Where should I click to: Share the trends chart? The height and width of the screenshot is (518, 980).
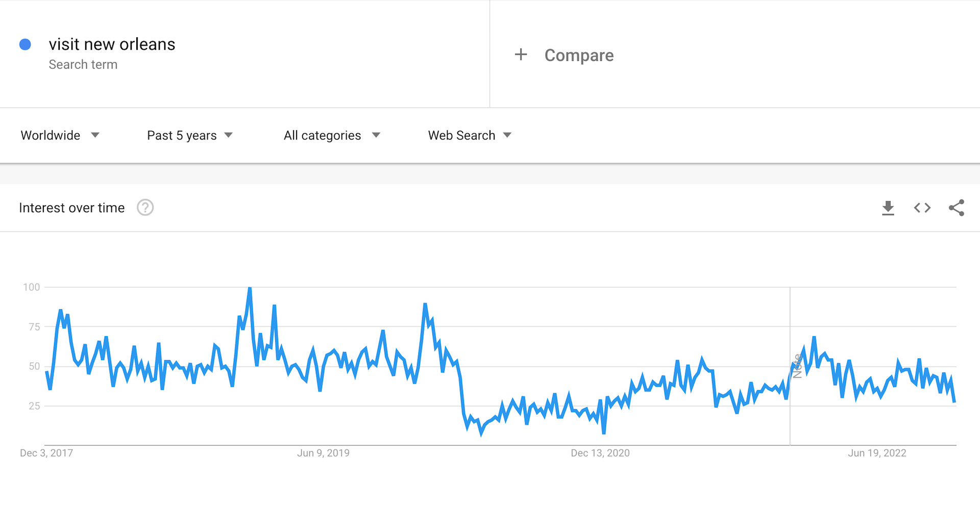coord(957,207)
